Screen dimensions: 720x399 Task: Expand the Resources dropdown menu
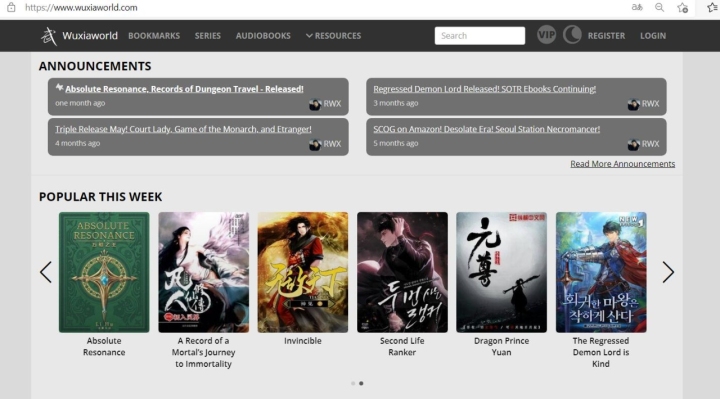pos(333,36)
